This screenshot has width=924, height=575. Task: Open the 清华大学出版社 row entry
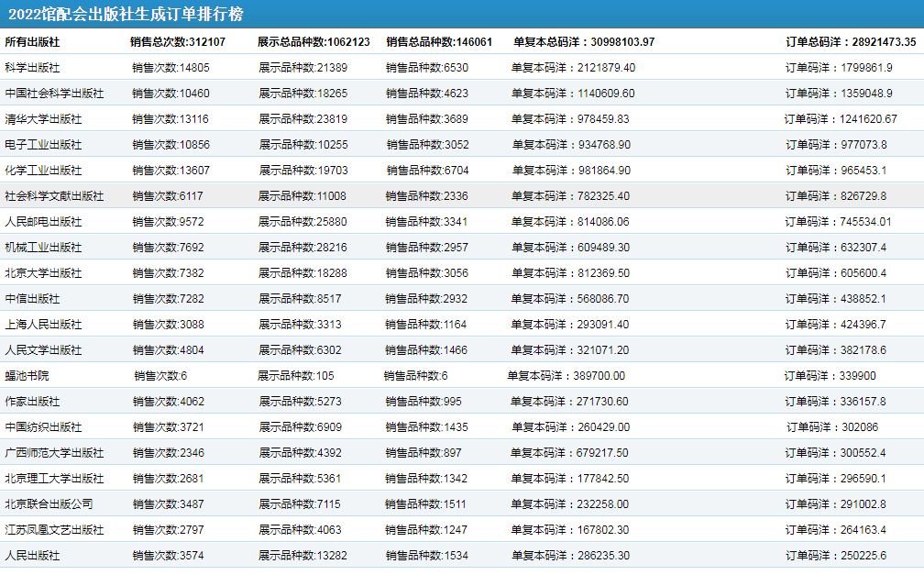(x=43, y=119)
